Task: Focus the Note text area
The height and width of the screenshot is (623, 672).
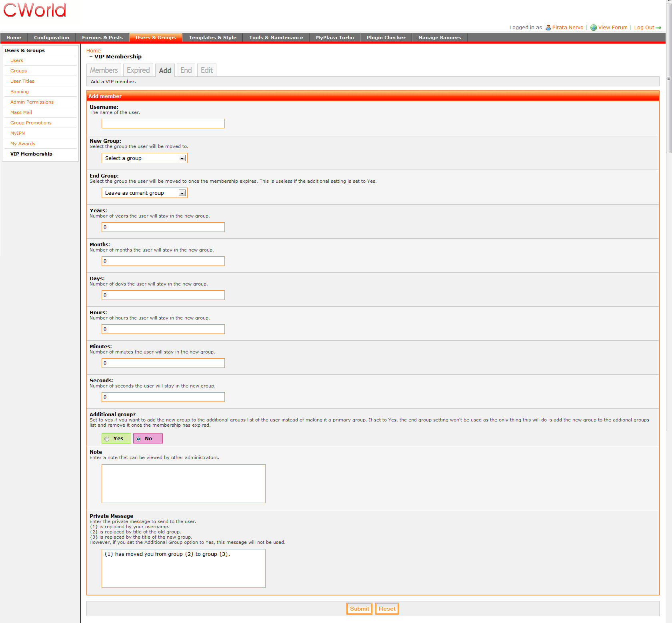Action: click(183, 483)
